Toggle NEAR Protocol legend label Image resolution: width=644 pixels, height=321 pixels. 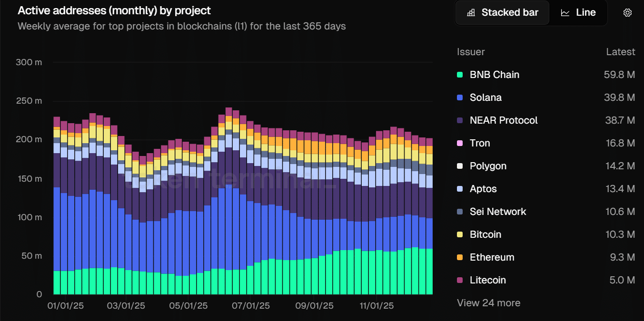[504, 120]
